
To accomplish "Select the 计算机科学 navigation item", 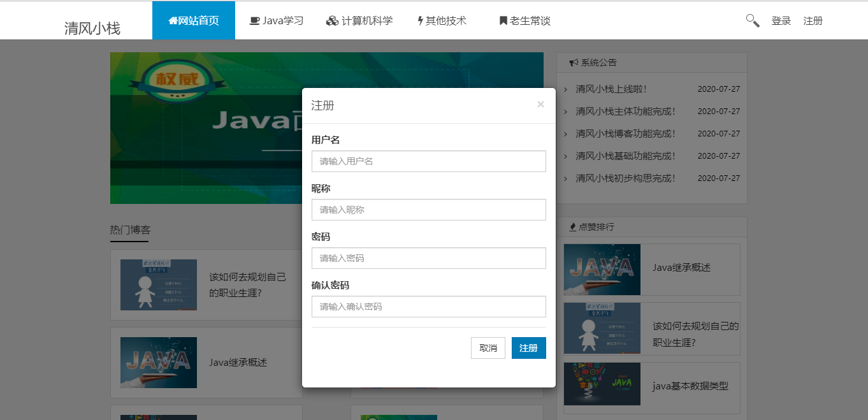I will pyautogui.click(x=359, y=20).
